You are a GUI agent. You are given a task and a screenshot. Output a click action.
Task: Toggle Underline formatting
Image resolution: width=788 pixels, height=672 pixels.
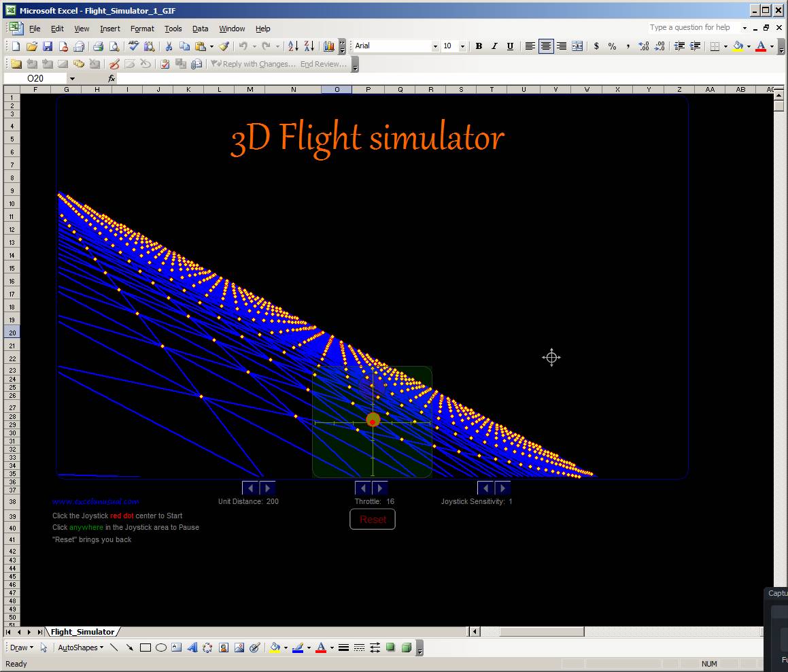click(x=509, y=46)
